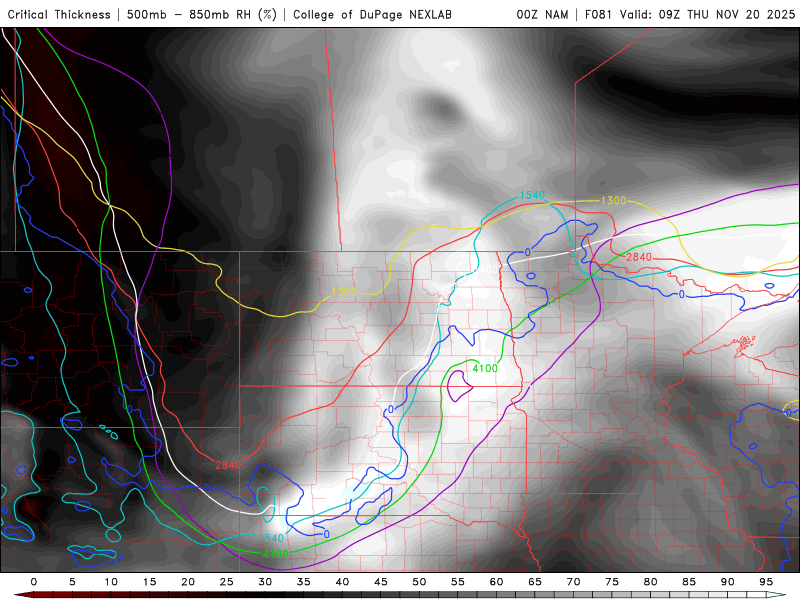The width and height of the screenshot is (800, 600).
Task: Click the "Critical Thickness" title text
Action: [59, 15]
